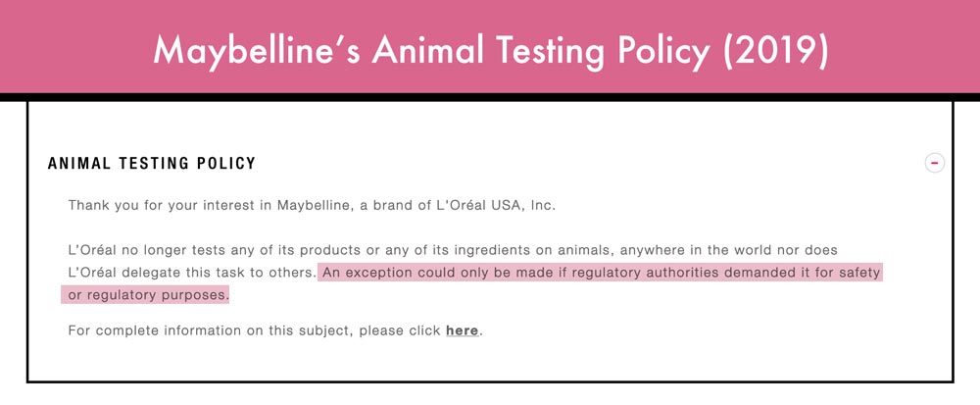Collapse the Animal Testing Policy section minus icon
980x405 pixels.
[934, 163]
